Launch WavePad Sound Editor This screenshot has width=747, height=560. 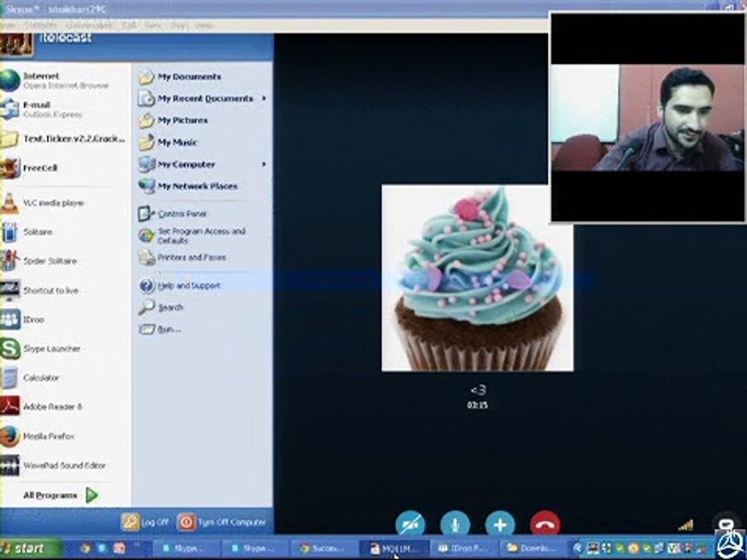[65, 465]
